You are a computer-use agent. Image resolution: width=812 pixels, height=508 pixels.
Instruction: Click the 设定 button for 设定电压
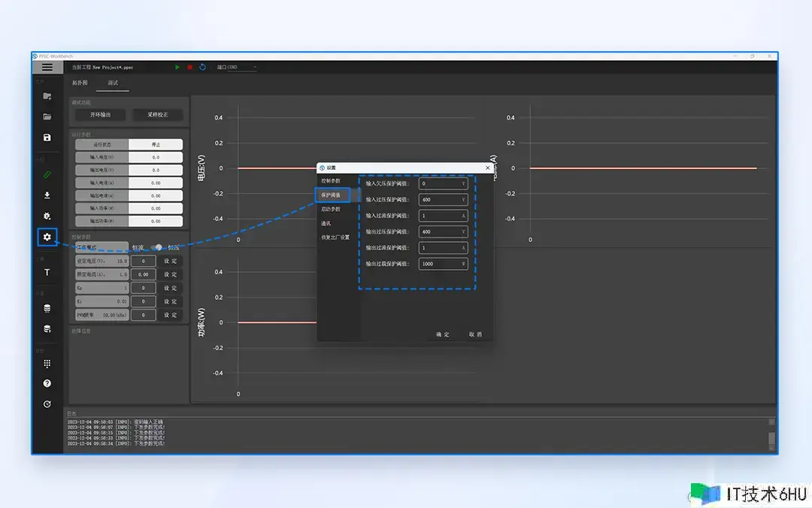(171, 262)
